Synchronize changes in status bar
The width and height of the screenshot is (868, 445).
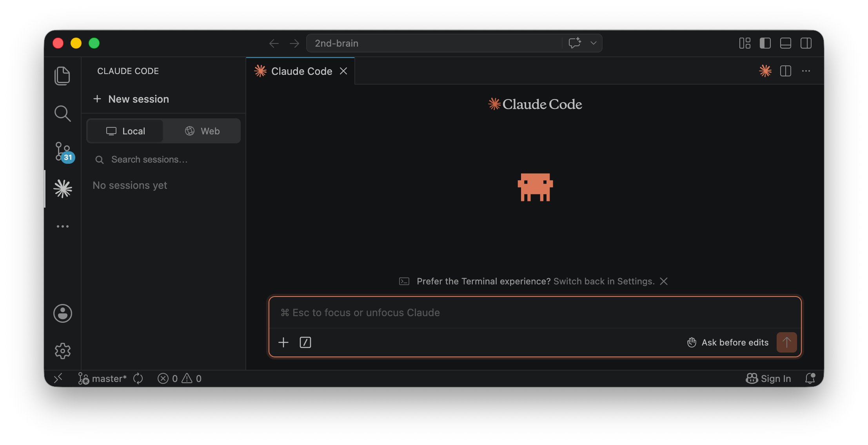pyautogui.click(x=138, y=378)
